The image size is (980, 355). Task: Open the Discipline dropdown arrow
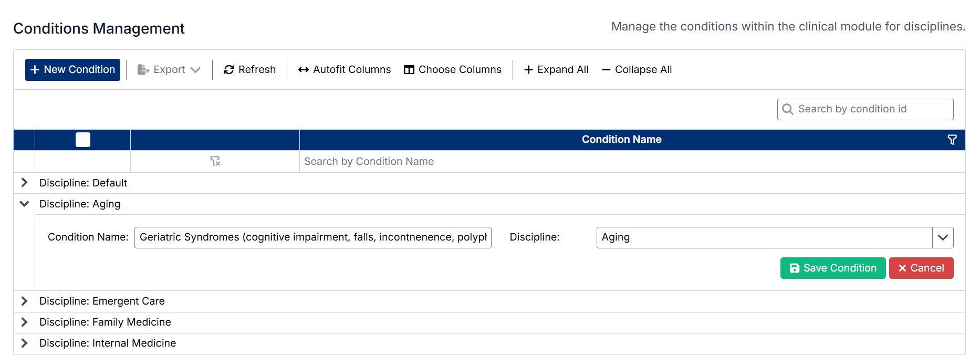[943, 237]
